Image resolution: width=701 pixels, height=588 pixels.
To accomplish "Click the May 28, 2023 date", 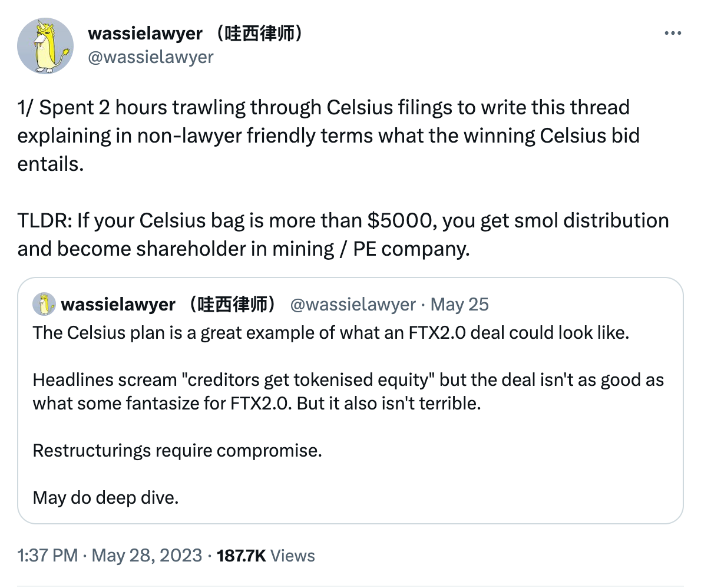I will click(x=147, y=556).
